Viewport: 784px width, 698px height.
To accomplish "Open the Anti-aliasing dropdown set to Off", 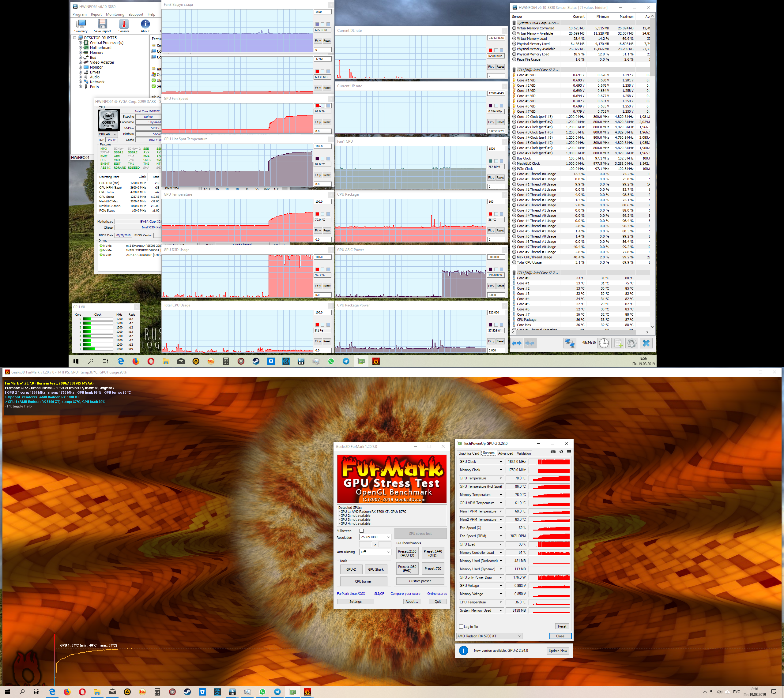I will (375, 552).
